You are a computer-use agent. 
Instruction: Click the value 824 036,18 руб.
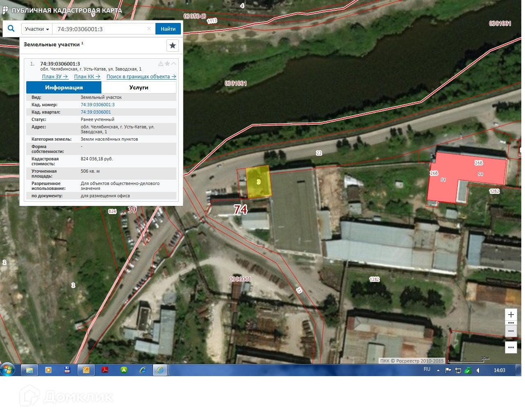click(x=97, y=159)
